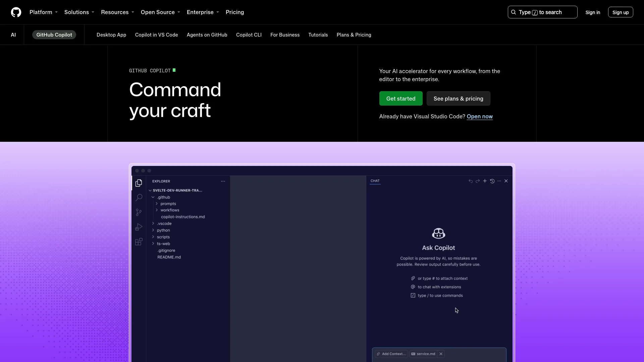
Task: Follow the Open now link
Action: pyautogui.click(x=480, y=117)
